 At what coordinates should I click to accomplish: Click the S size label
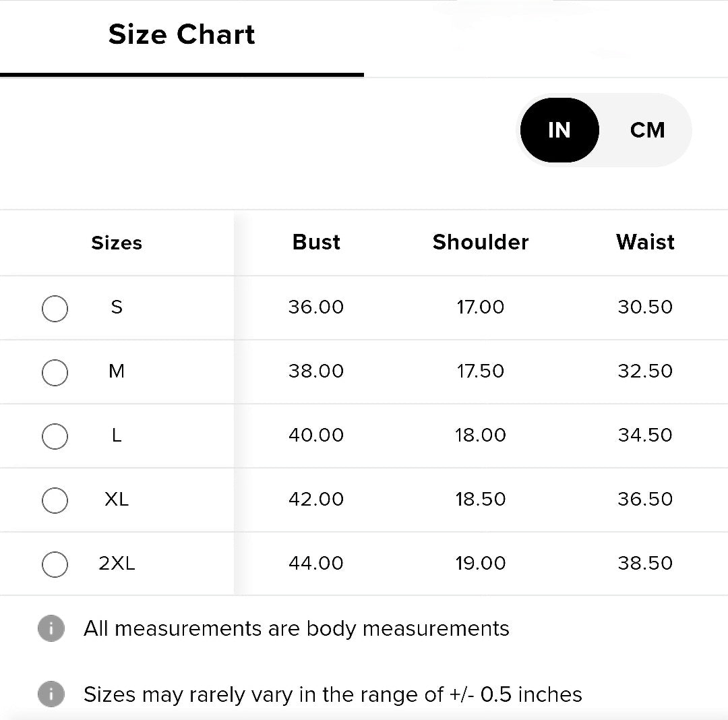tap(117, 307)
